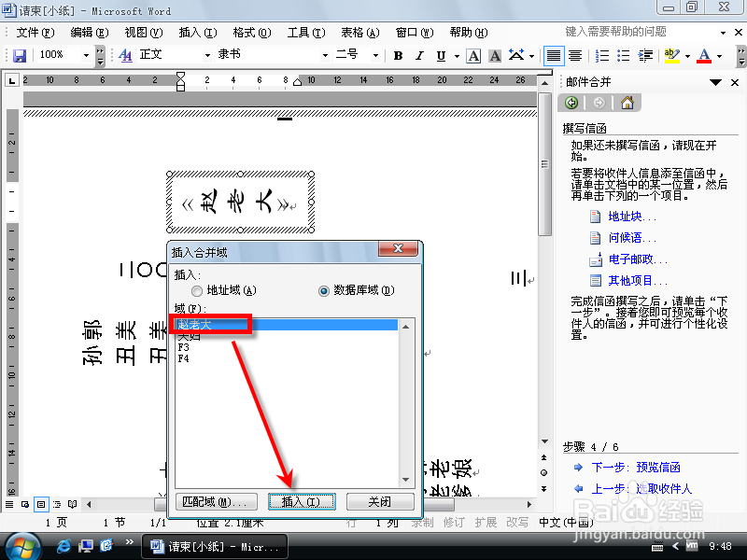Go to Mail Merge pane home

tap(627, 103)
